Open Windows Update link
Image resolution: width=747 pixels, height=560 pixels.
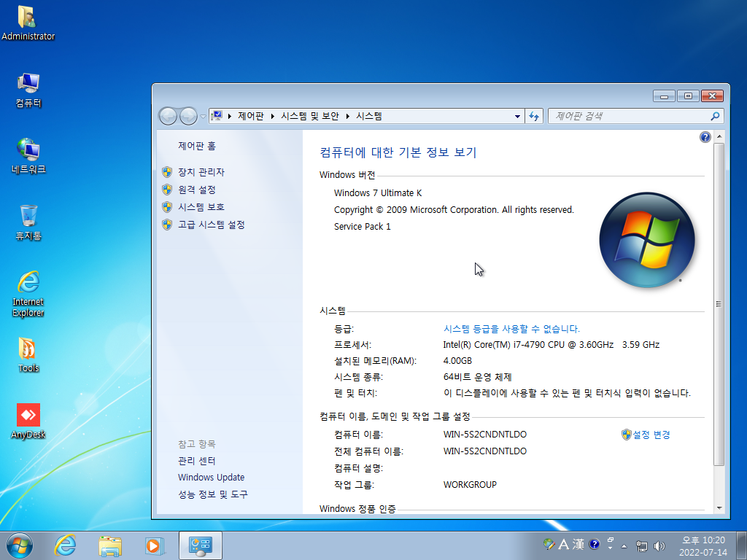click(x=211, y=477)
